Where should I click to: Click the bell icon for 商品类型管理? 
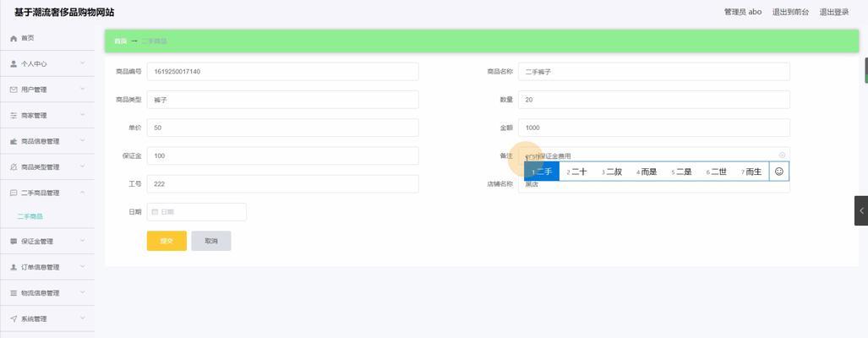14,167
